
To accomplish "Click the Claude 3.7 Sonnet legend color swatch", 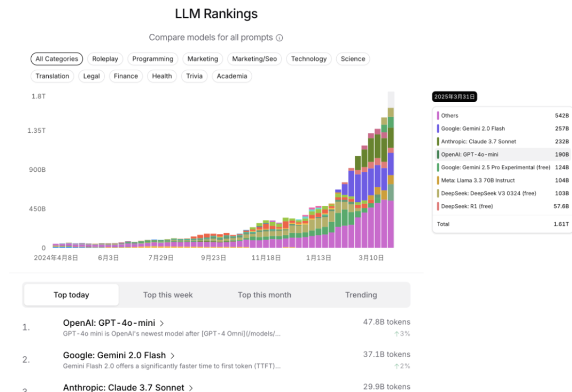I will click(x=438, y=141).
